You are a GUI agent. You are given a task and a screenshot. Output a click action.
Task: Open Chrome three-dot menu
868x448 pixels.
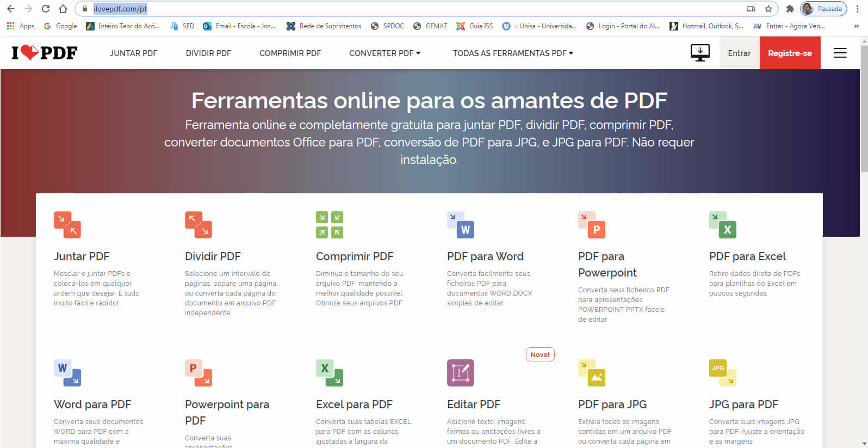(x=858, y=9)
